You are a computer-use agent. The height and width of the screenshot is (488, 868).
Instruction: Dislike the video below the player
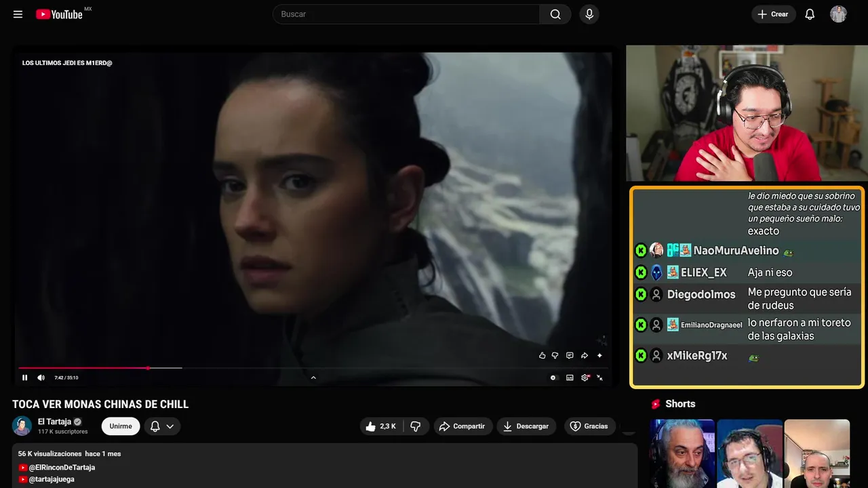point(416,426)
